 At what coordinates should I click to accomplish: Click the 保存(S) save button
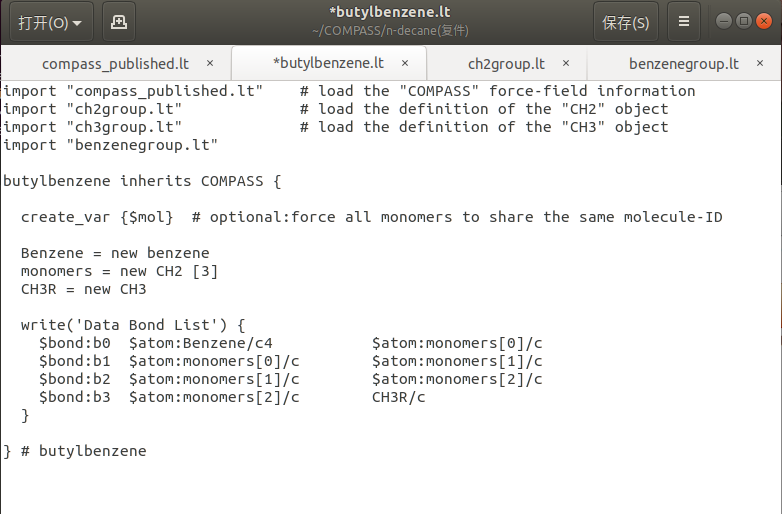pos(625,22)
